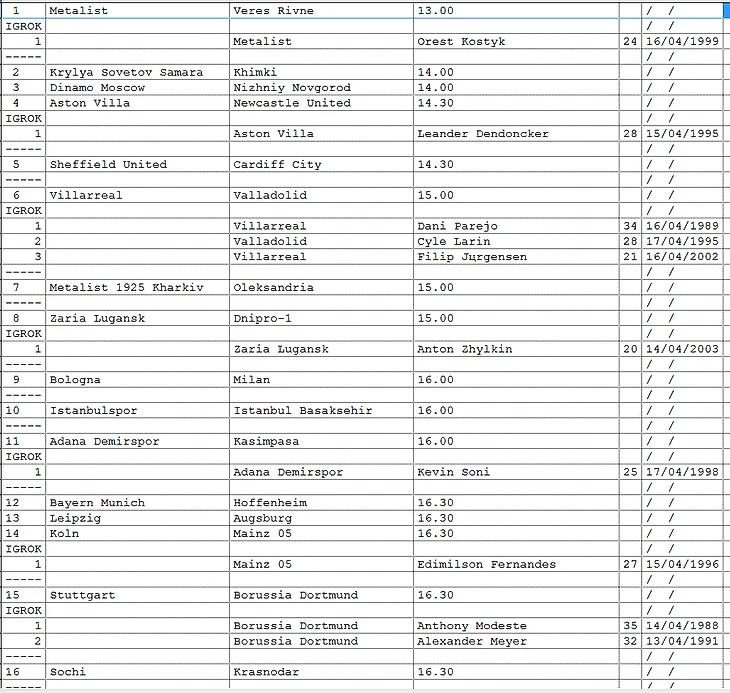Click the age 34 cell for Dani Parejo
This screenshot has height=693, width=730.
[630, 226]
